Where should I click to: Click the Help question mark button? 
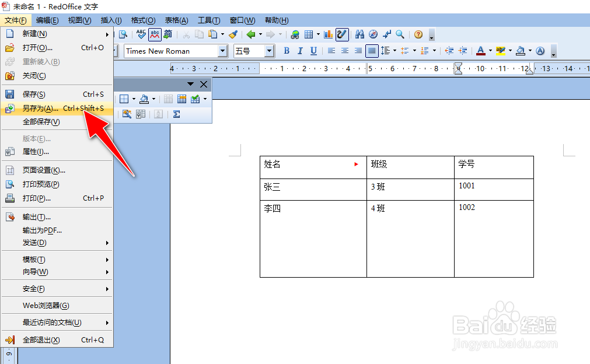[418, 34]
